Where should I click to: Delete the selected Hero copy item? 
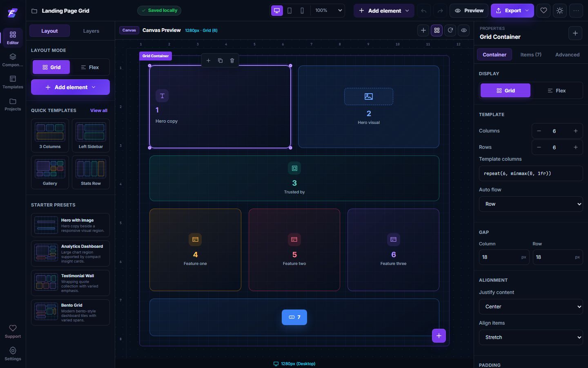[232, 61]
